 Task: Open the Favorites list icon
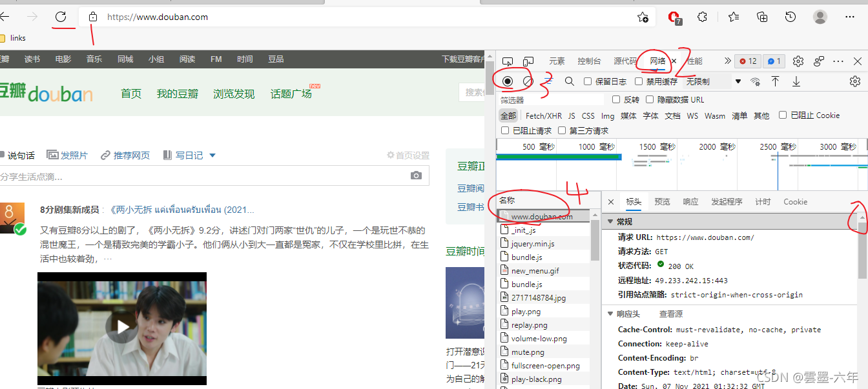(x=734, y=17)
